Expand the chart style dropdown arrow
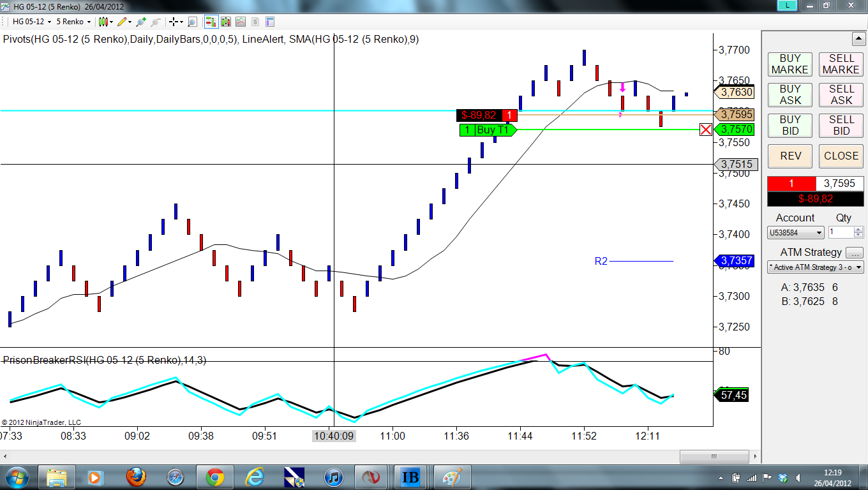This screenshot has height=490, width=868. (111, 22)
